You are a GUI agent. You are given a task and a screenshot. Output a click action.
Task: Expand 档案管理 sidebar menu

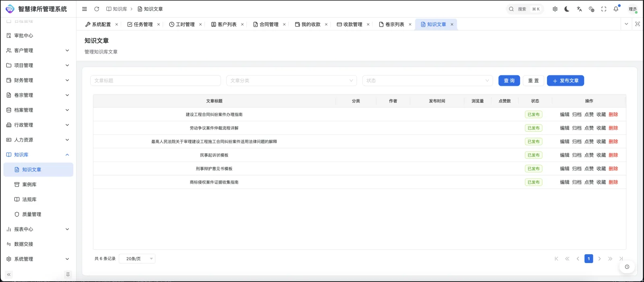pyautogui.click(x=38, y=110)
